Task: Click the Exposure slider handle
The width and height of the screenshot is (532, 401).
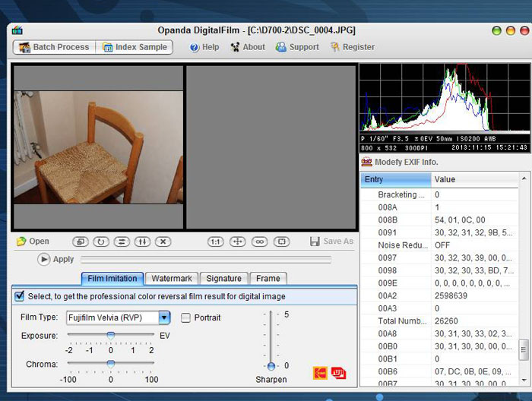Action: (x=110, y=335)
